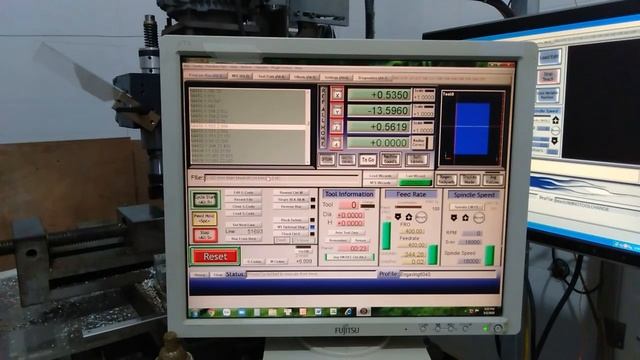The width and height of the screenshot is (640, 360).
Task: Click the yellow Feed Hold button
Action: (205, 219)
